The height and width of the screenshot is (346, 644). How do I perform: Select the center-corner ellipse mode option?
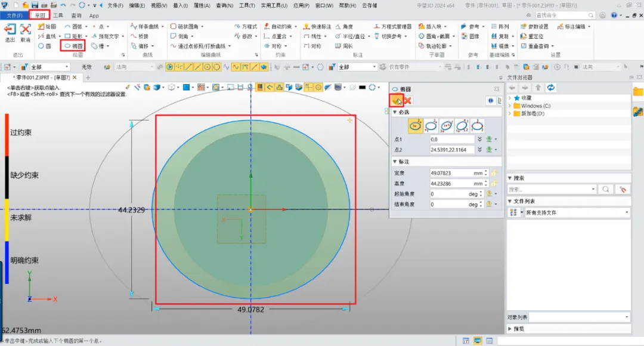click(x=416, y=125)
